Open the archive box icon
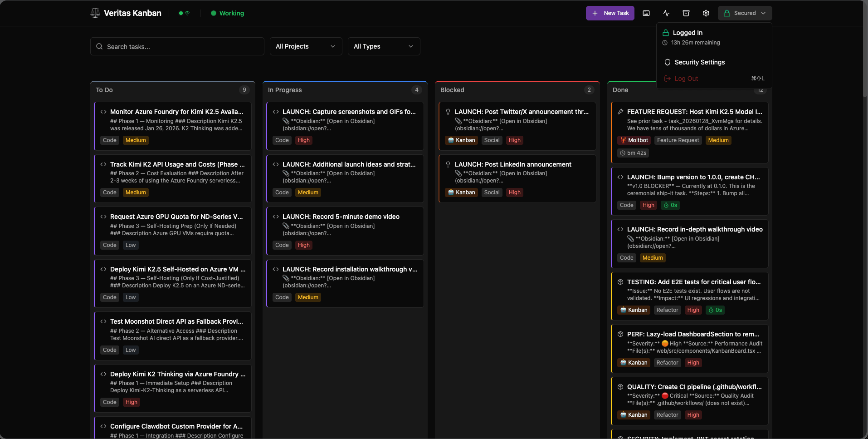Screen dimensions: 868x439 pyautogui.click(x=686, y=13)
